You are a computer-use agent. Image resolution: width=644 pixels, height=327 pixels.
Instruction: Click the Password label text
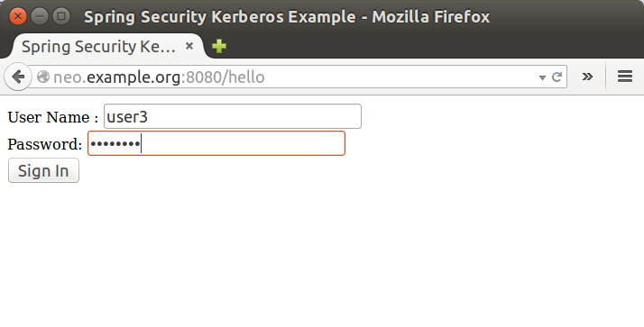45,144
